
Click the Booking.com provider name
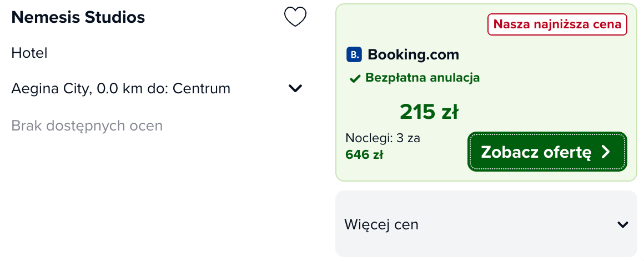413,54
